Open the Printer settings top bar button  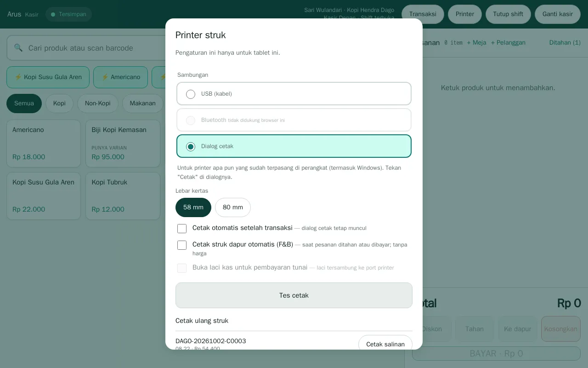(465, 14)
